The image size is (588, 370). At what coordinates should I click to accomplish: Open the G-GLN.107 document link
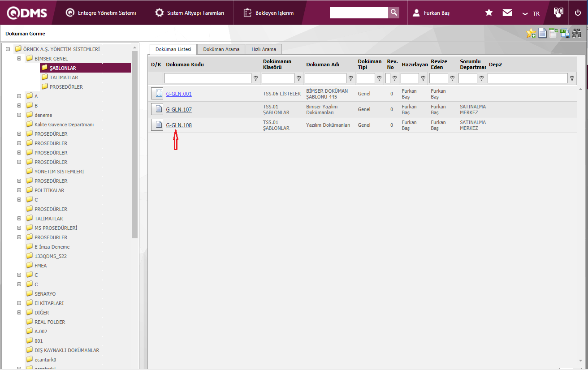pos(179,110)
